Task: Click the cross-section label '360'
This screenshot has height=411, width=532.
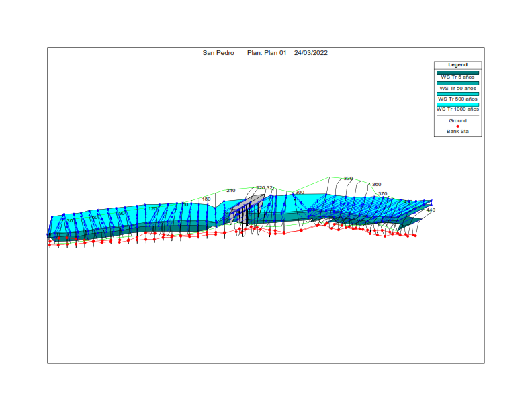Action: pyautogui.click(x=377, y=184)
